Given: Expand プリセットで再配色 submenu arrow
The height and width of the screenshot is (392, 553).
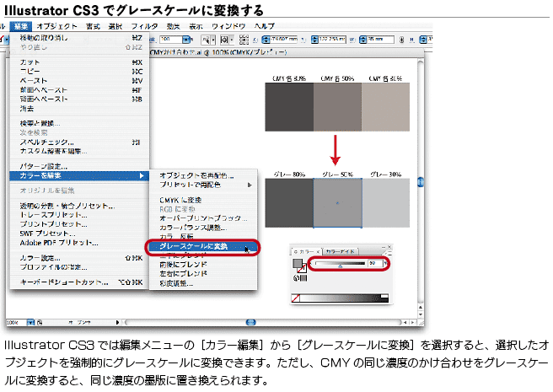Looking at the screenshot, I should (x=250, y=185).
